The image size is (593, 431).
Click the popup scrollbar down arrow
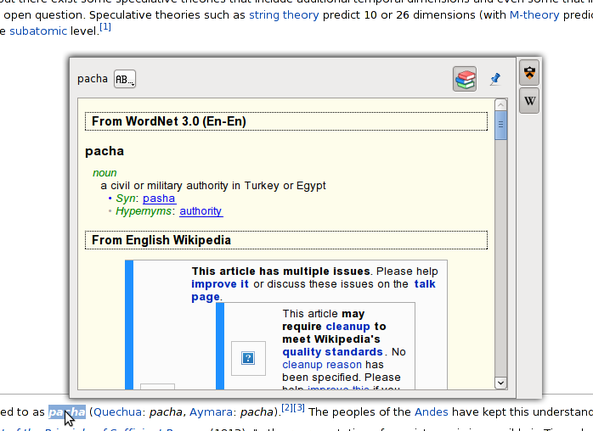[x=501, y=383]
